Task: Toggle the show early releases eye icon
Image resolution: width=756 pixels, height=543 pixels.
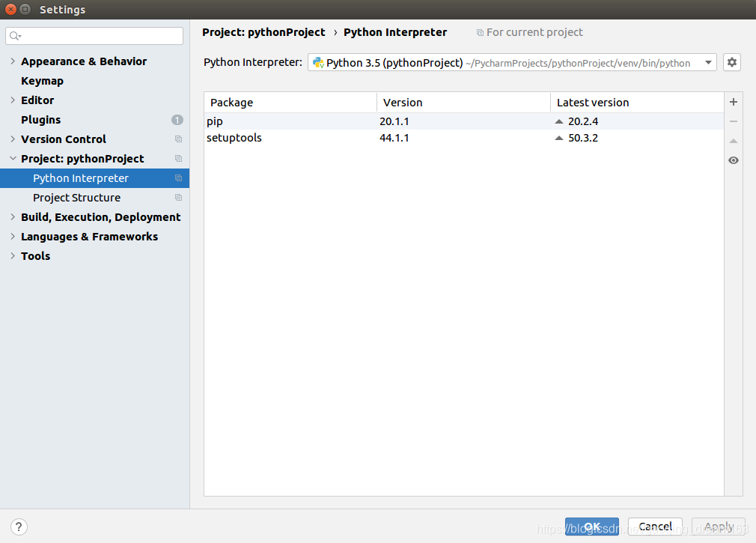Action: 734,160
